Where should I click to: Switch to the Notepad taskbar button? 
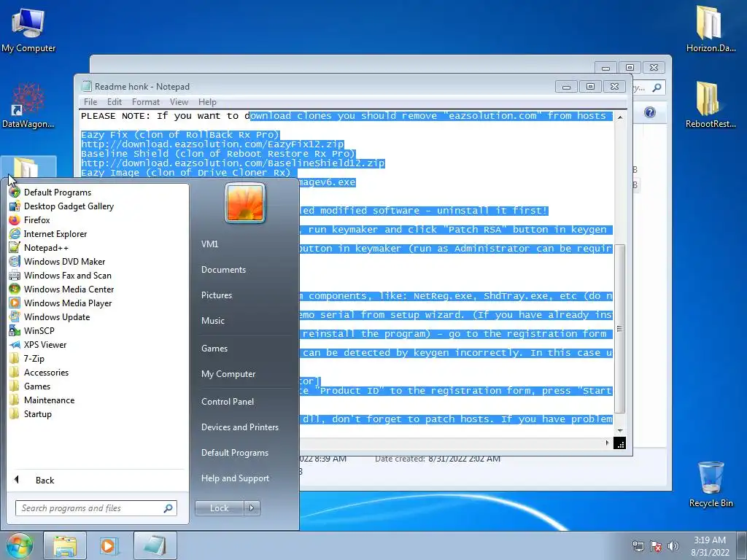[x=155, y=545]
